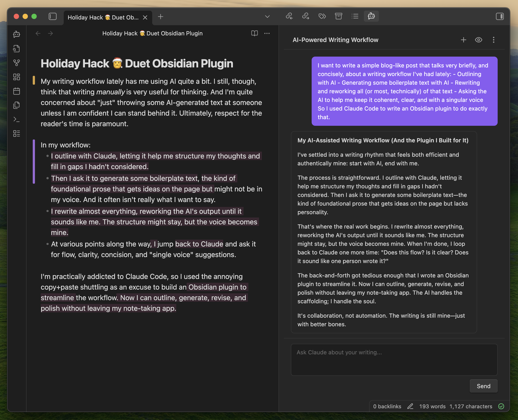Open chat panel vertical dots menu
This screenshot has width=518, height=420.
[x=493, y=40]
